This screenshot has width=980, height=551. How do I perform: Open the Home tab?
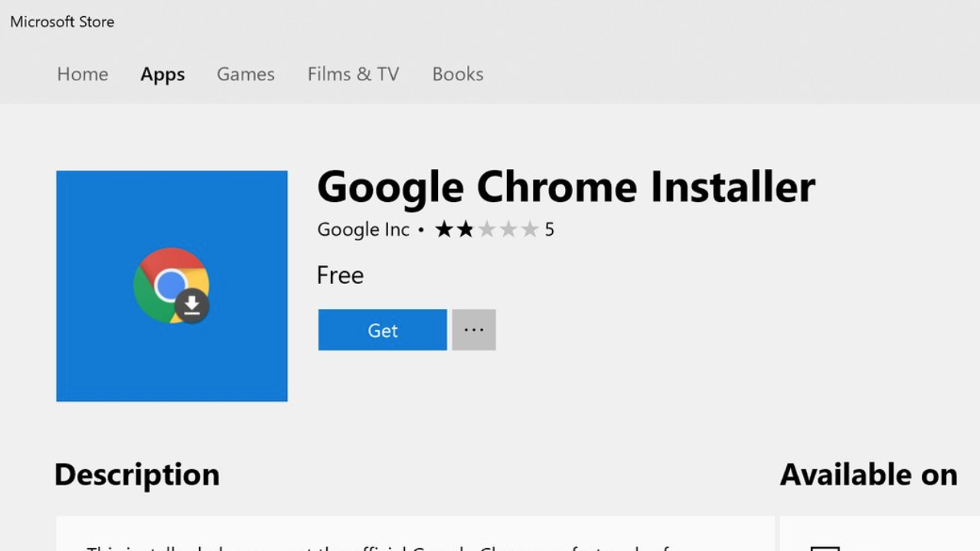click(83, 74)
